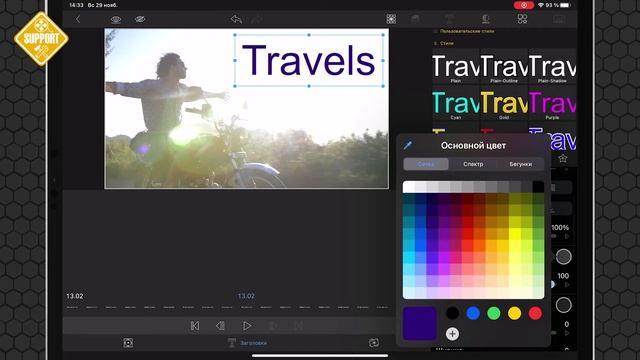Screen dimensions: 640x360
Task: Add current color with the plus button
Action: 452,334
